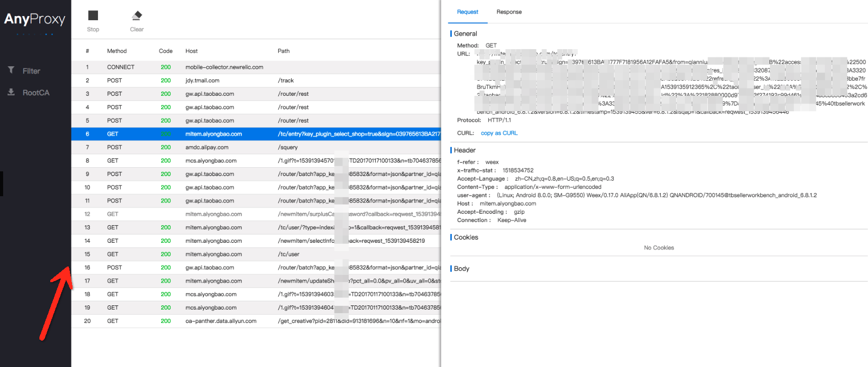Click the Method column header
Image resolution: width=868 pixels, height=367 pixels.
pos(117,51)
